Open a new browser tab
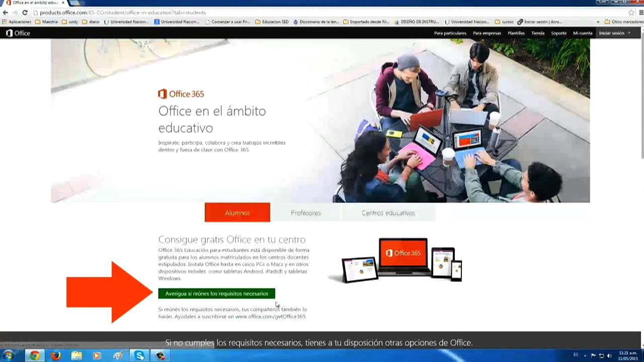This screenshot has height=362, width=644. coord(73,3)
